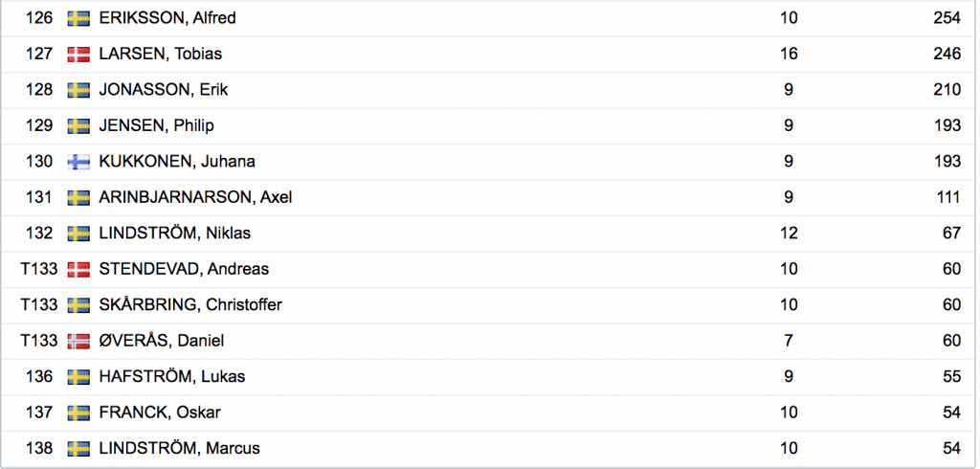Click events count 7 for Øverås
Image resolution: width=980 pixels, height=469 pixels.
[x=789, y=341]
